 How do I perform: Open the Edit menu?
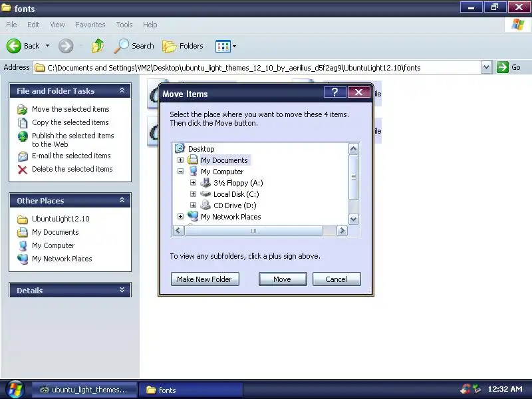pos(33,25)
